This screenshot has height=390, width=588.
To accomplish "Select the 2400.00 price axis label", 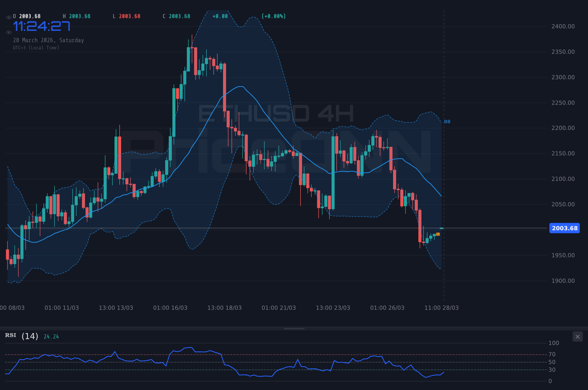I will [563, 26].
